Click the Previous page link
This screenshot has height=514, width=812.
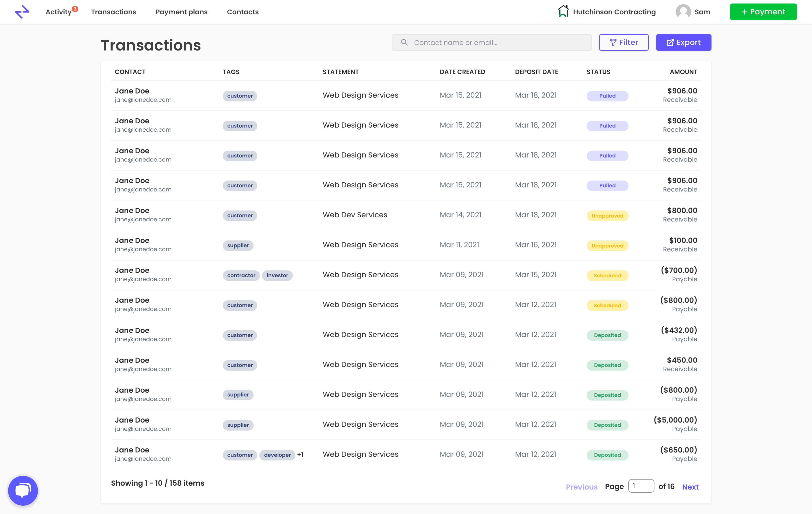point(581,487)
